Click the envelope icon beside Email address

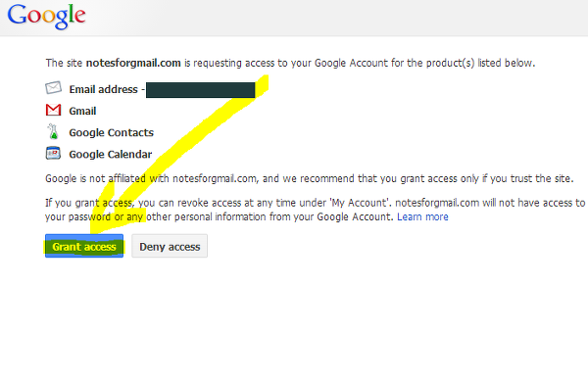[x=53, y=88]
